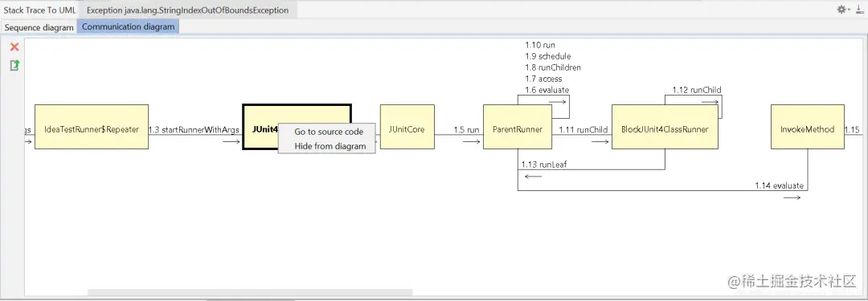Click the 1.15 label beside InvokeMethod
Viewport: 868px width, 301px height.
tap(851, 130)
